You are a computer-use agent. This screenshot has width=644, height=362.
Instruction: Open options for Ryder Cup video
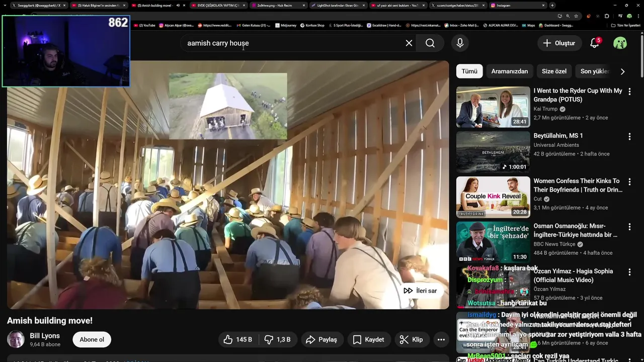[629, 92]
